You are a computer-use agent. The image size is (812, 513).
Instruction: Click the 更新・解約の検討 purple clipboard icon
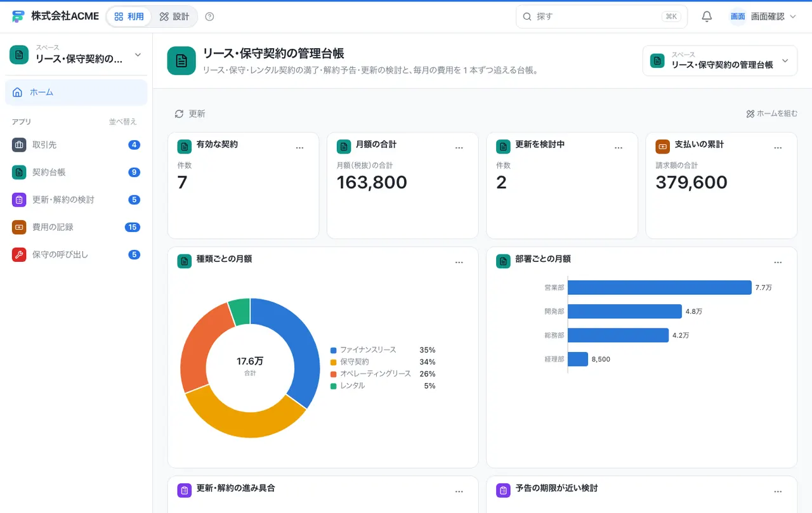(x=19, y=200)
